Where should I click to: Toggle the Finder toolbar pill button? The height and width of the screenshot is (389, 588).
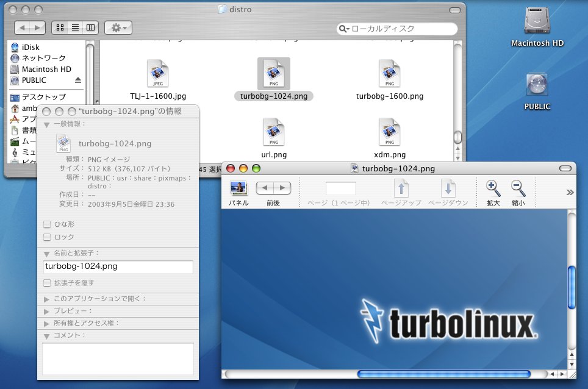pos(455,10)
